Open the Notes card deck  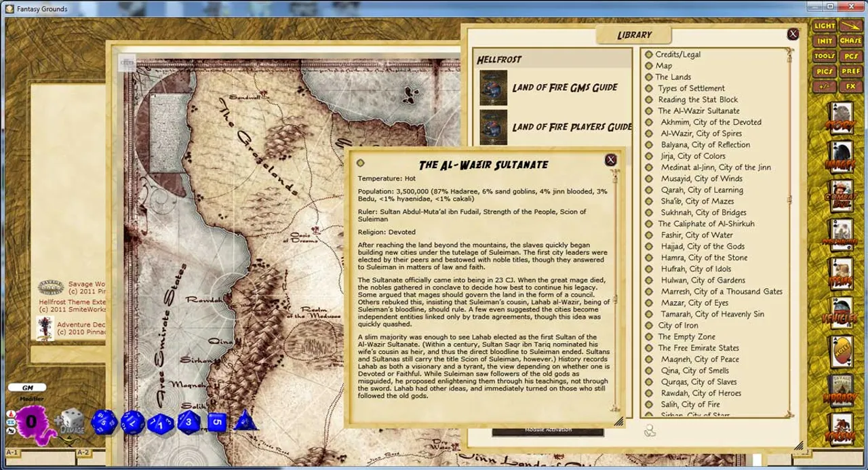842,353
